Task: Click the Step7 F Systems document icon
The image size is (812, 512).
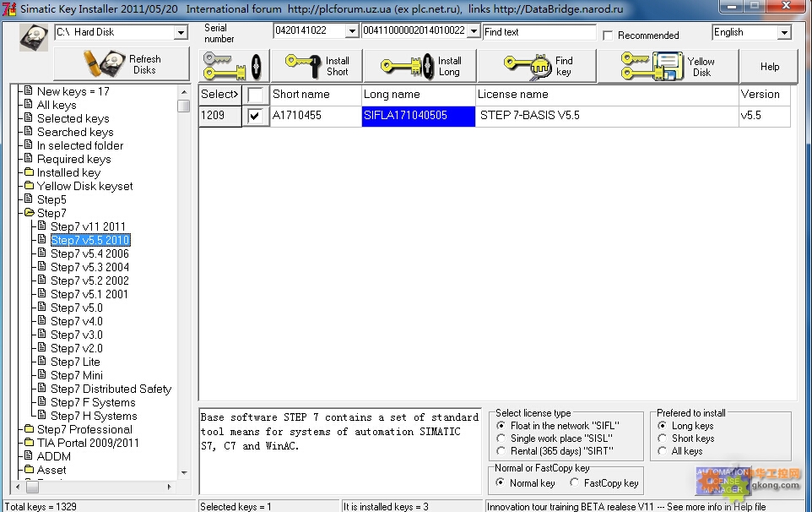Action: [x=42, y=401]
